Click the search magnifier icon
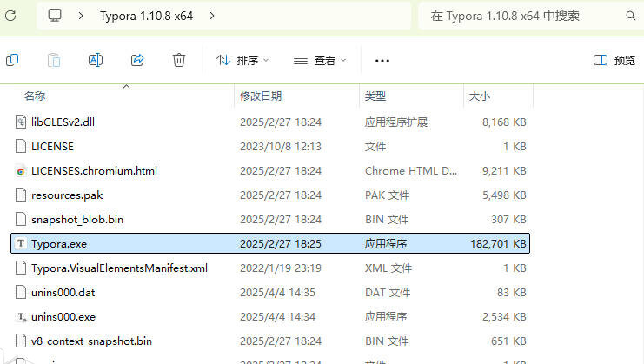The height and width of the screenshot is (364, 644). (x=631, y=16)
